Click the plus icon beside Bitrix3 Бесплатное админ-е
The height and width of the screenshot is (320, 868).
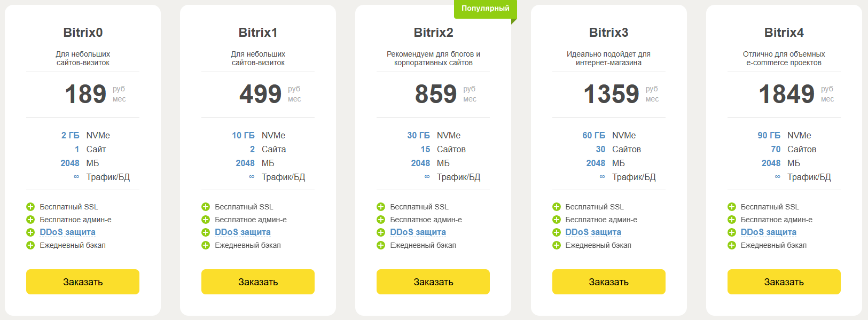556,220
